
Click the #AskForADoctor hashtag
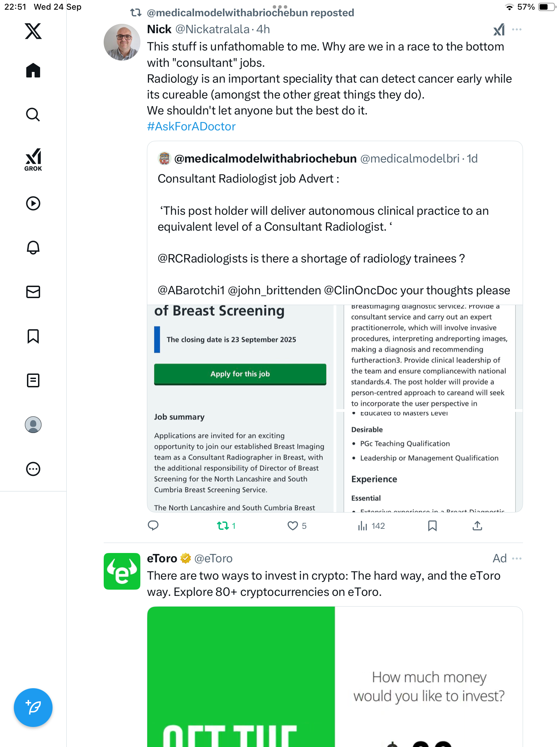tap(191, 127)
